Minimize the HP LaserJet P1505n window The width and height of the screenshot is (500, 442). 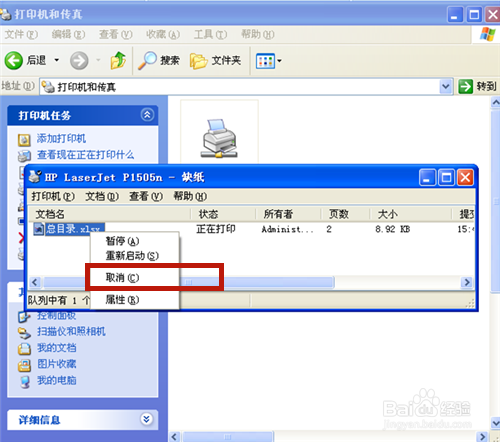pyautogui.click(x=427, y=177)
